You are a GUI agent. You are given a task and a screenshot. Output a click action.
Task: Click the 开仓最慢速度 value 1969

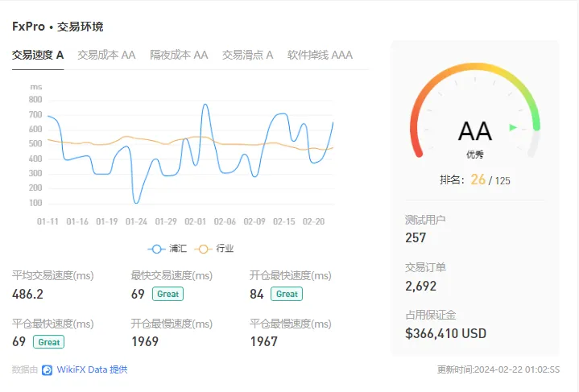(x=145, y=342)
